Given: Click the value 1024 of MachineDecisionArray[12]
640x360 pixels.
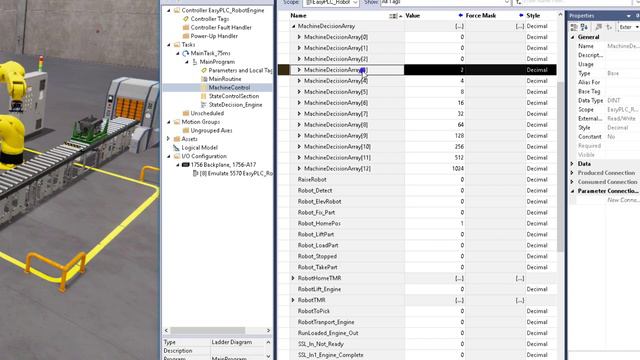Looking at the screenshot, I should click(x=458, y=168).
